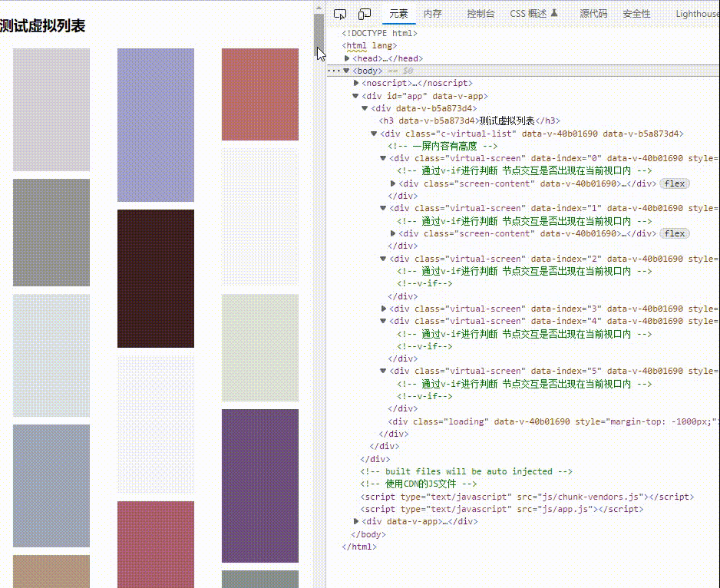
Task: Switch to the 控制台 tab
Action: (x=481, y=14)
